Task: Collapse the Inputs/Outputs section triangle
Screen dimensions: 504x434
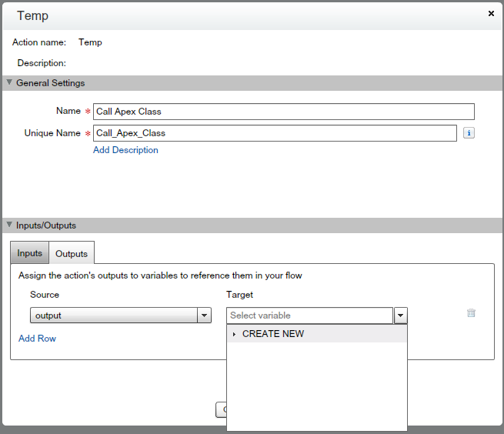Action: click(x=9, y=225)
